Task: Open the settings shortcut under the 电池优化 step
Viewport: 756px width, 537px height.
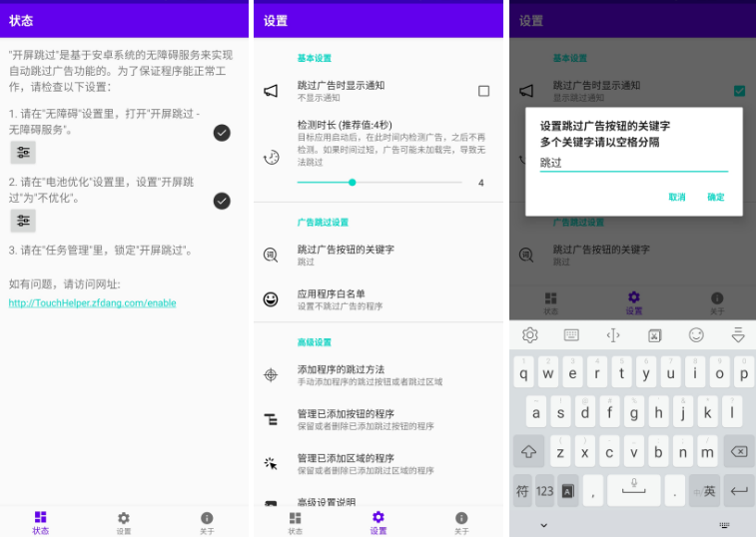Action: 23,221
